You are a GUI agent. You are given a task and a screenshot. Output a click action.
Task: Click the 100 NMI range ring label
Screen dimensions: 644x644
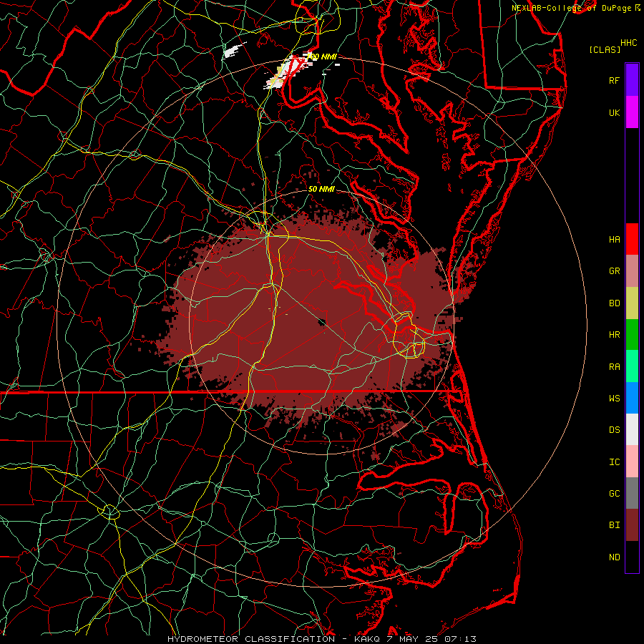[x=323, y=57]
